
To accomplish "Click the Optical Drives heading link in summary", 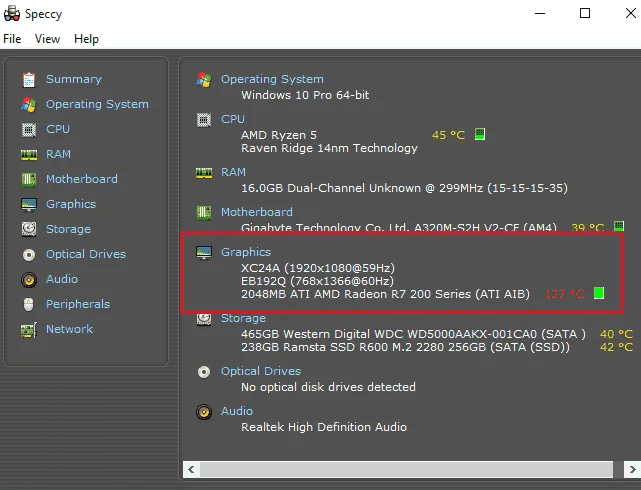I will pyautogui.click(x=261, y=371).
